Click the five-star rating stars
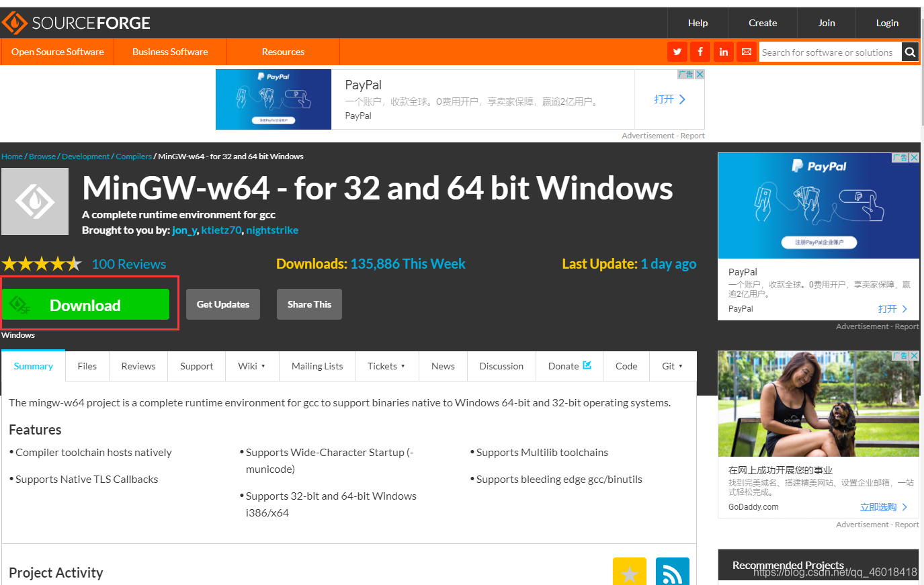 coord(42,264)
